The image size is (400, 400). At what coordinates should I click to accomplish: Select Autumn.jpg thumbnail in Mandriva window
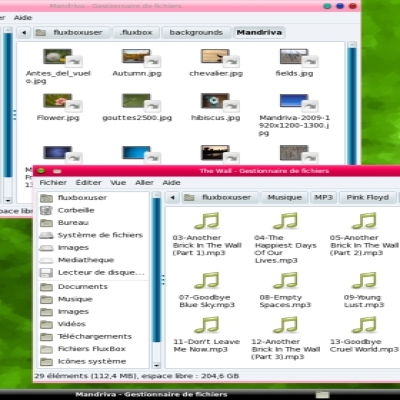[137, 57]
